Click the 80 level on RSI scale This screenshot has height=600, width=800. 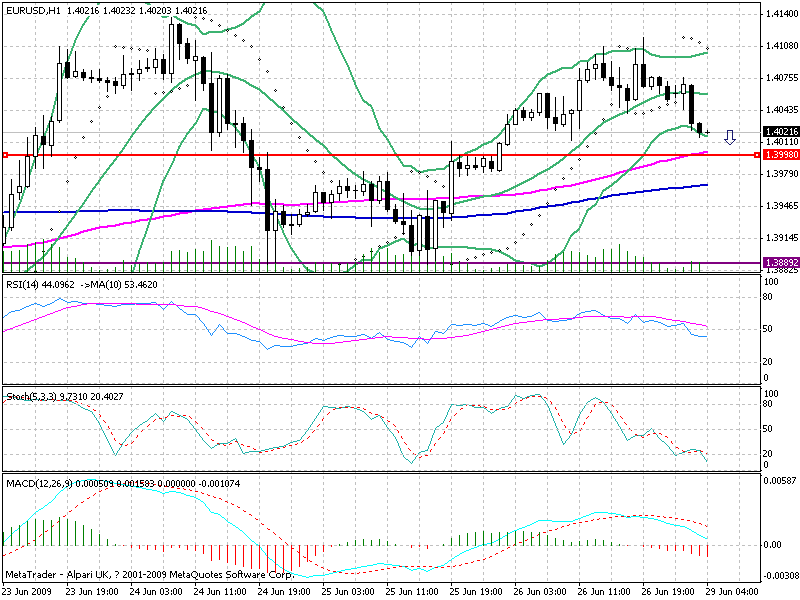[767, 297]
